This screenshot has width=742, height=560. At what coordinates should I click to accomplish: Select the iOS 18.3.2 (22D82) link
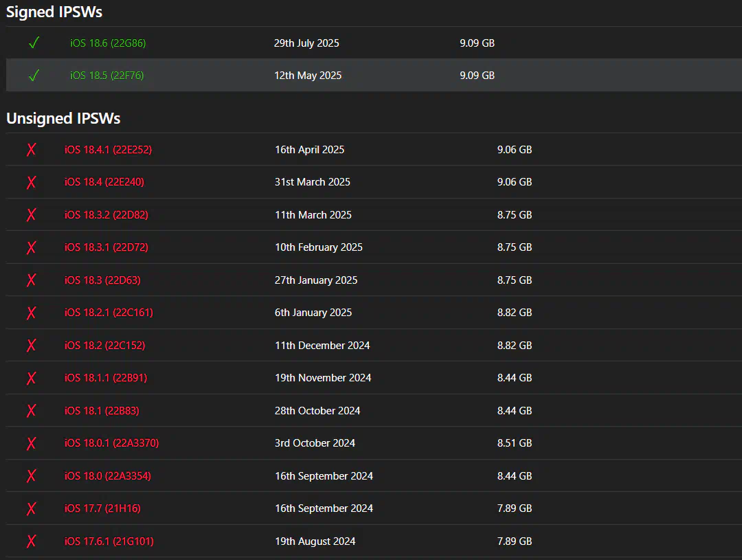pos(106,215)
